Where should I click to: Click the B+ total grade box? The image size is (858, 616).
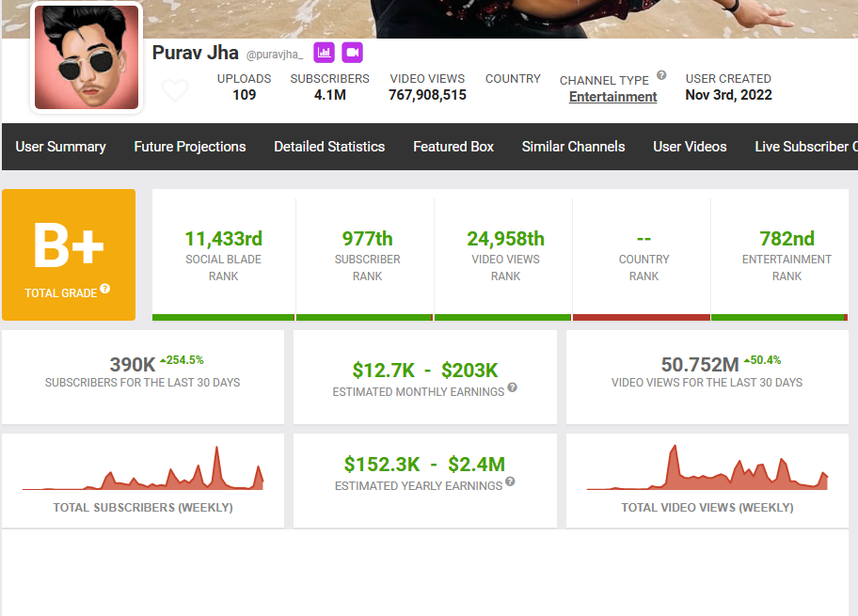[69, 255]
